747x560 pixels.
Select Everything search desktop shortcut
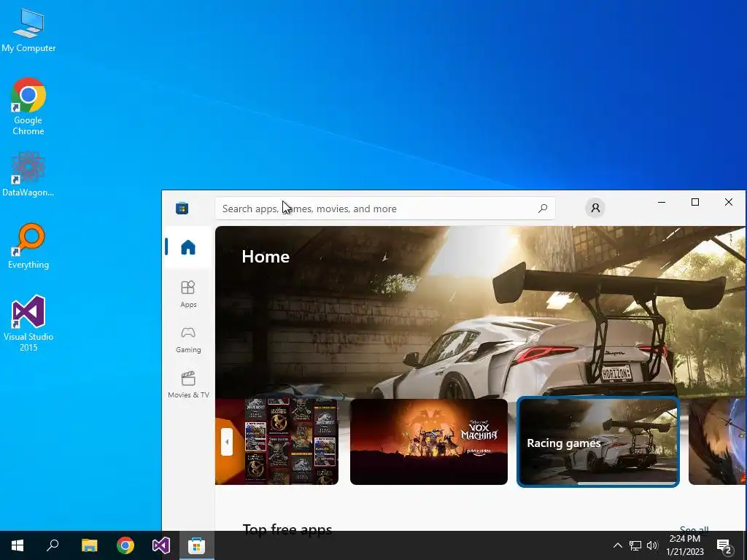coord(28,246)
